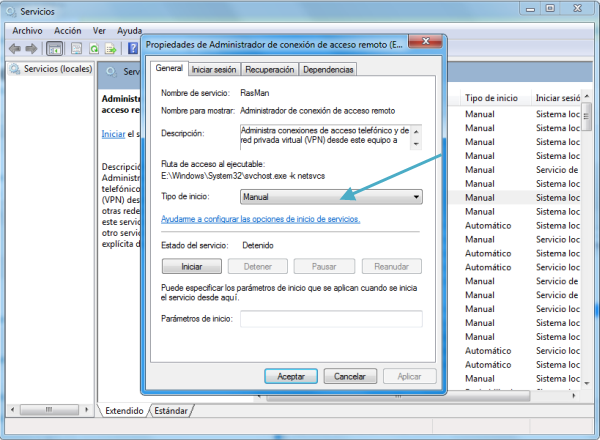Screen dimensions: 600x440
Task: Open the Ver menu
Action: click(x=99, y=31)
